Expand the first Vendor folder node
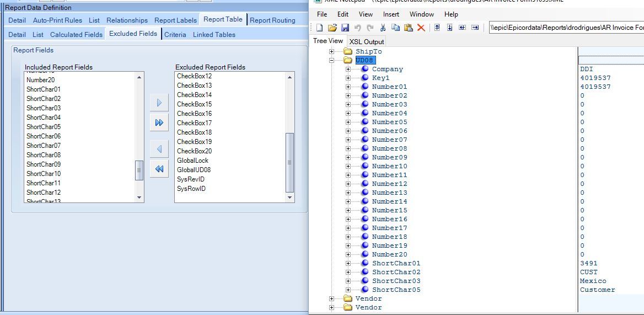 click(x=332, y=298)
